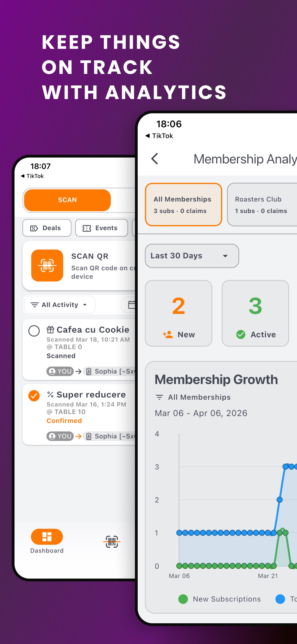Select the Roasters Club membership tab

tap(262, 205)
